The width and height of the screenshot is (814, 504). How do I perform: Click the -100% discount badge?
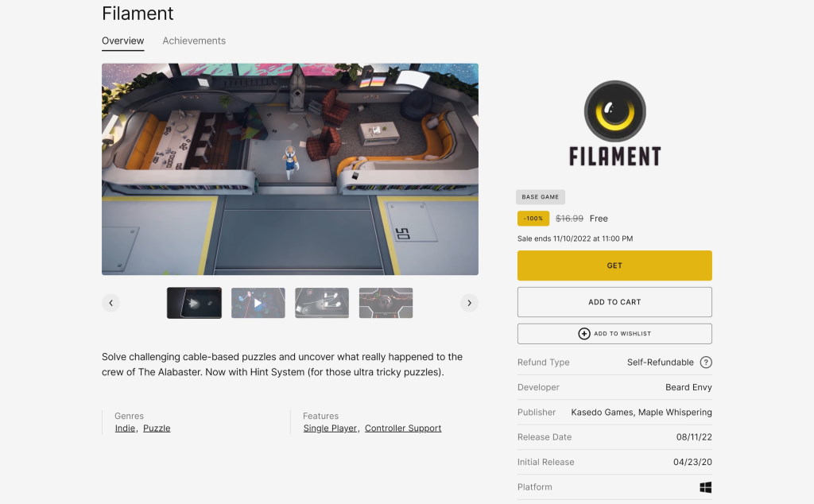[533, 219]
